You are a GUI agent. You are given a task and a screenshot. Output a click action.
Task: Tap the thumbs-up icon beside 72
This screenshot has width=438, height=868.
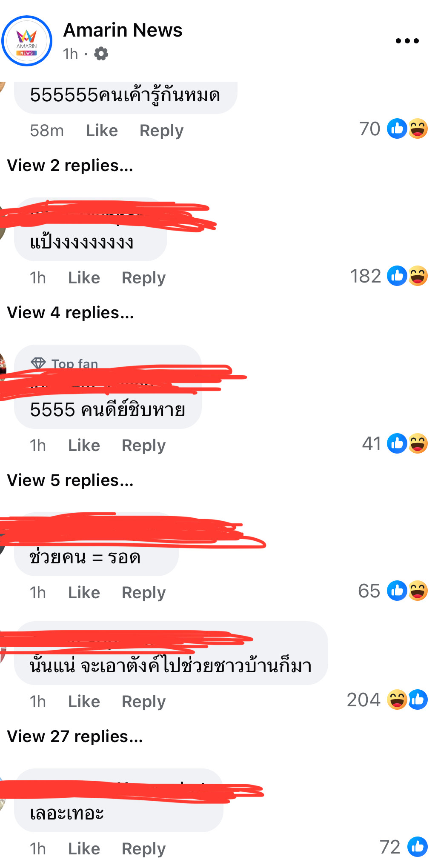(x=418, y=847)
